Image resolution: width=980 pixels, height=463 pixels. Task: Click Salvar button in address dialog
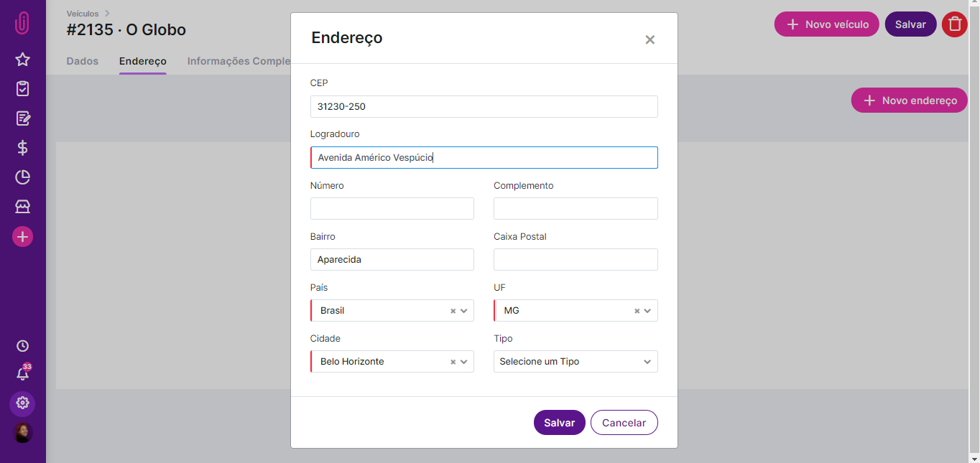coord(559,423)
